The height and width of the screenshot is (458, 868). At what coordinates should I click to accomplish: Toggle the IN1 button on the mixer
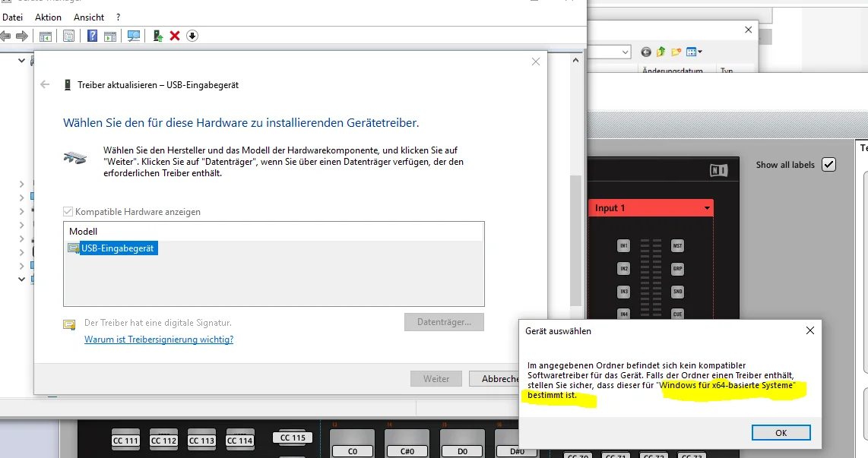coord(623,245)
